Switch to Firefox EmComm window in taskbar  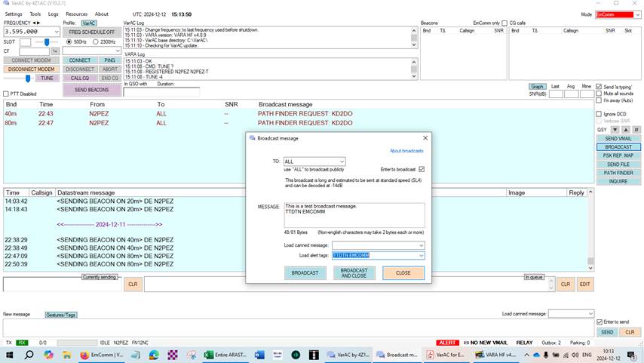[102, 355]
